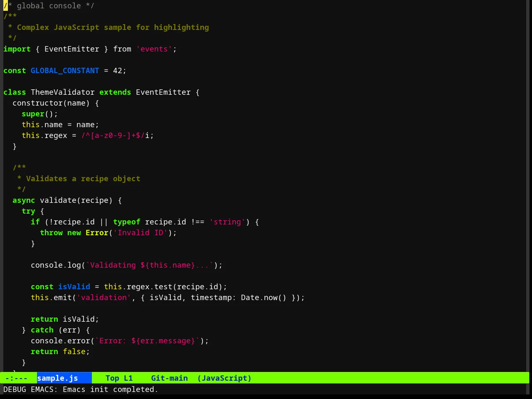Click the number 42
Image resolution: width=532 pixels, height=399 pixels.
tap(118, 71)
